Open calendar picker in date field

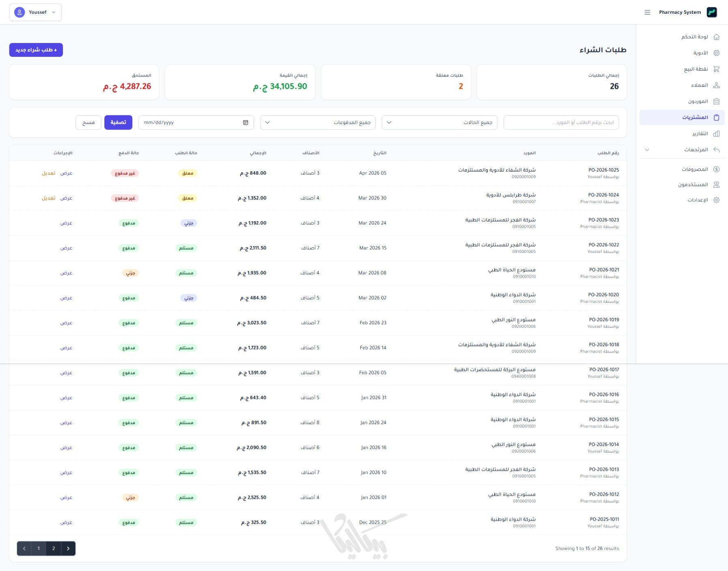pos(246,123)
